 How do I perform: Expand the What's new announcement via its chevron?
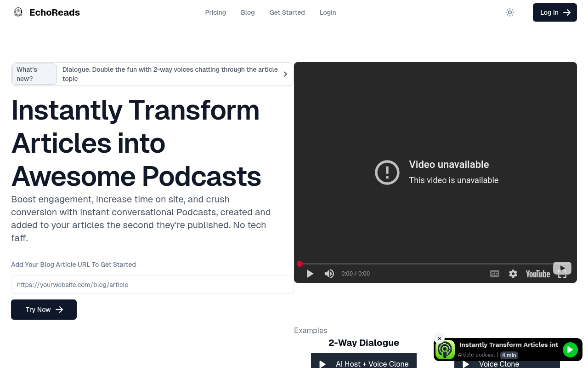(285, 74)
